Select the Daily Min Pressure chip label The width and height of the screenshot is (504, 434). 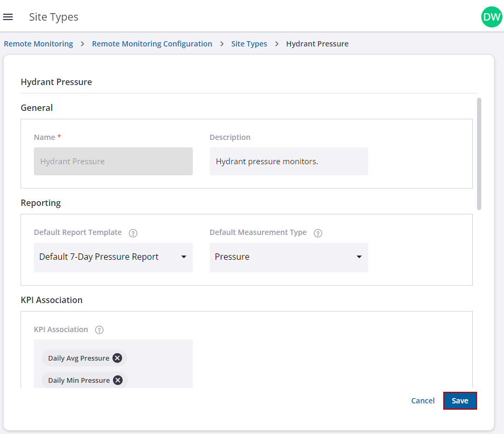[x=79, y=380]
